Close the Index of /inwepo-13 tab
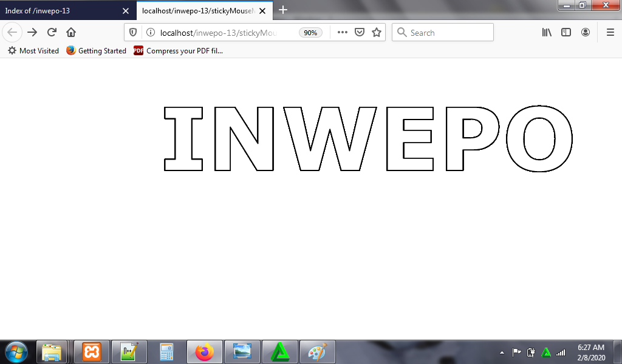Screen dimensions: 622x364 pyautogui.click(x=126, y=11)
